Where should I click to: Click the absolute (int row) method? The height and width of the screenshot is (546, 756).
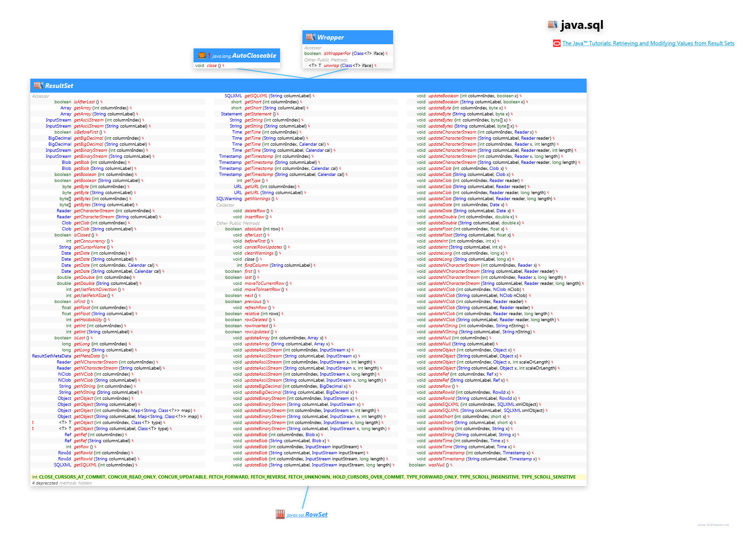click(262, 229)
